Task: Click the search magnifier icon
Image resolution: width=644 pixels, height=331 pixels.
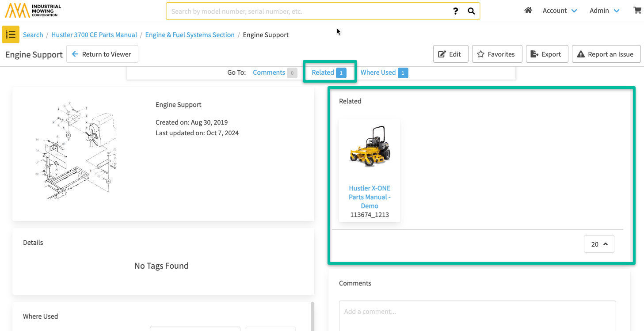Action: [x=471, y=11]
